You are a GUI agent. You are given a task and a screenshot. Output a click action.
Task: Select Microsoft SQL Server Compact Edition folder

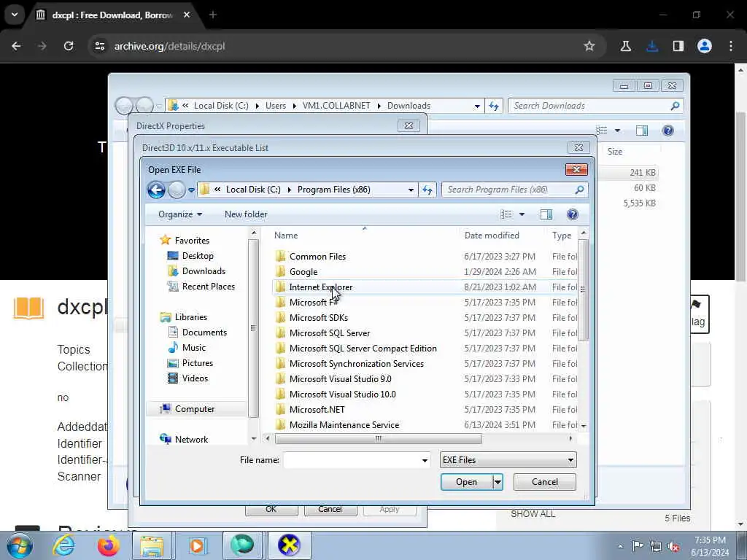(x=363, y=348)
